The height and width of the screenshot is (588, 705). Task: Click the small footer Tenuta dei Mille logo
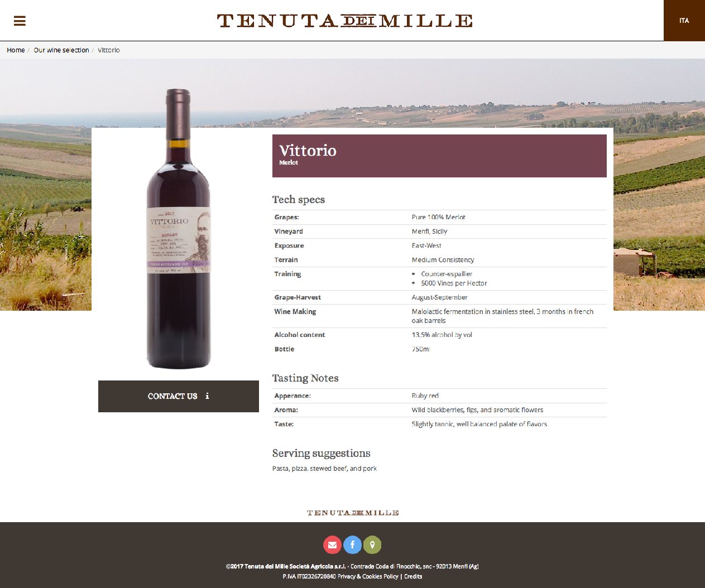pyautogui.click(x=353, y=513)
